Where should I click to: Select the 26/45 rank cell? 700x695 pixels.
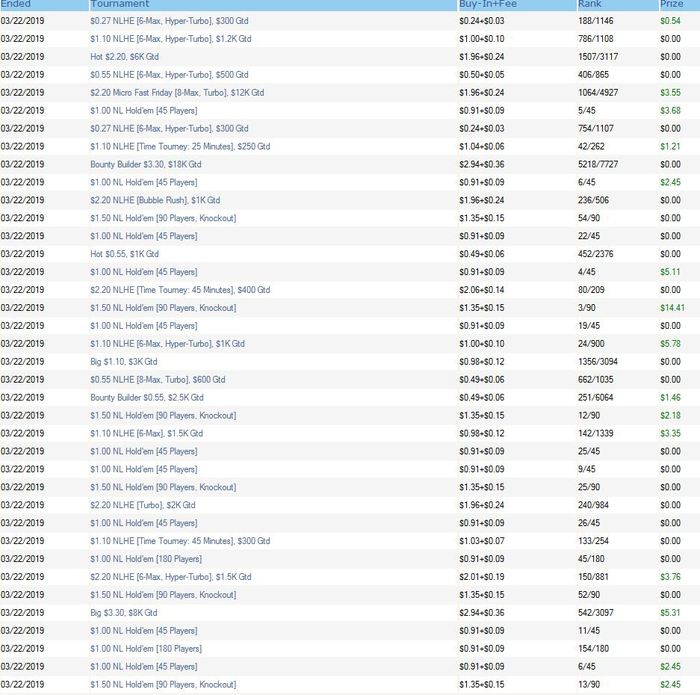pyautogui.click(x=589, y=523)
